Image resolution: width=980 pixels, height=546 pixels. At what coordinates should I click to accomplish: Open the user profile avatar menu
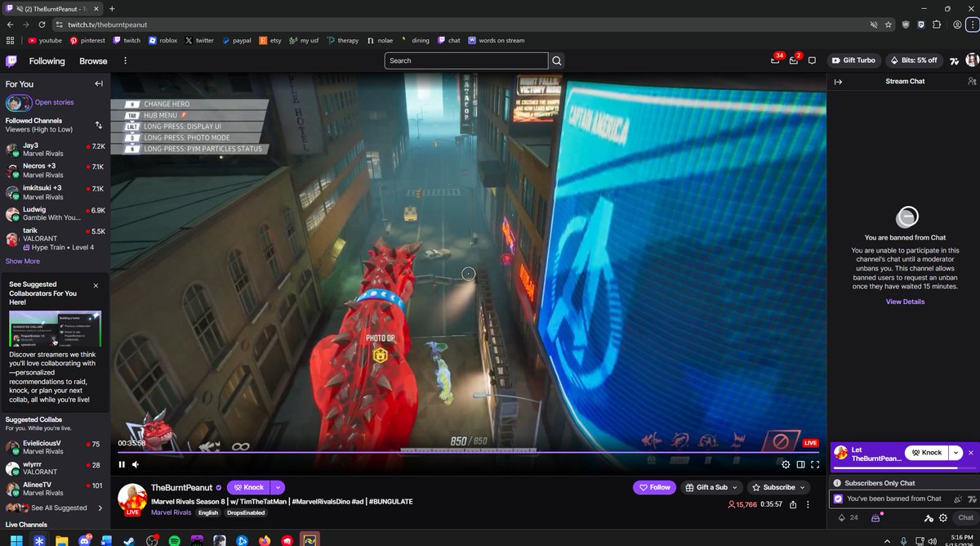pyautogui.click(x=972, y=60)
